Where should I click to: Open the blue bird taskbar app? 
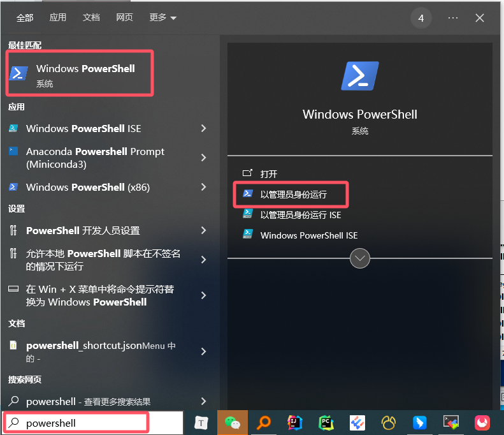click(419, 422)
